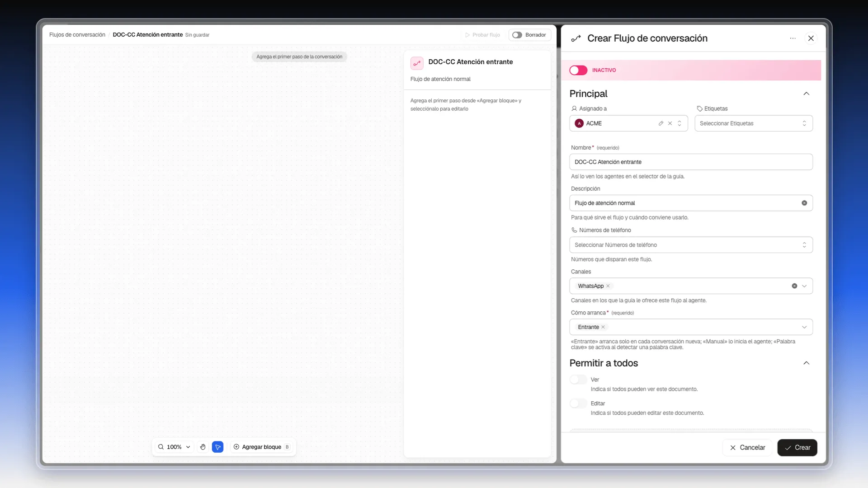The image size is (868, 488).
Task: Click the DOC-CC Atención entrante breadcrumb title
Action: [x=148, y=35]
